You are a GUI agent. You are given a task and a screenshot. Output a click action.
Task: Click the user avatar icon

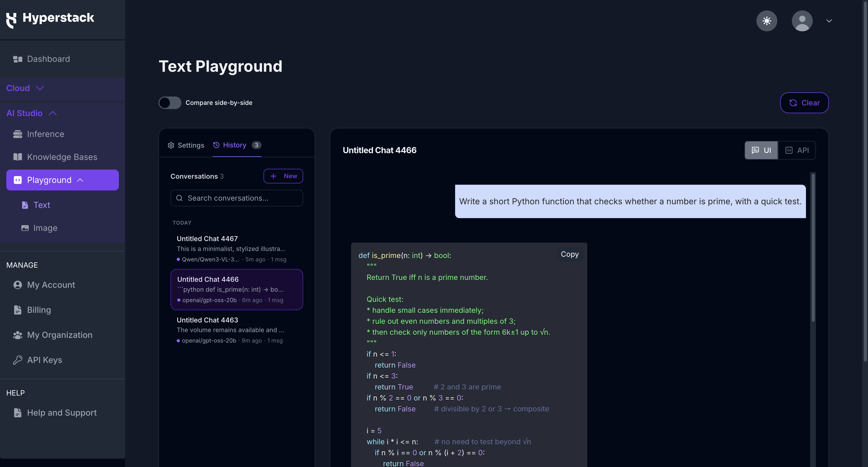pos(802,21)
